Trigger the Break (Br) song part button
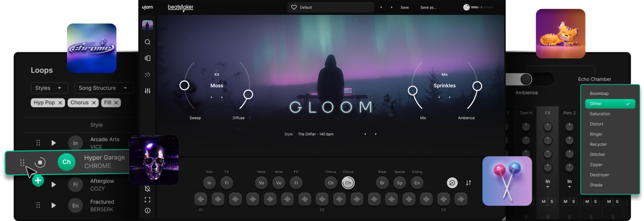 382,183
